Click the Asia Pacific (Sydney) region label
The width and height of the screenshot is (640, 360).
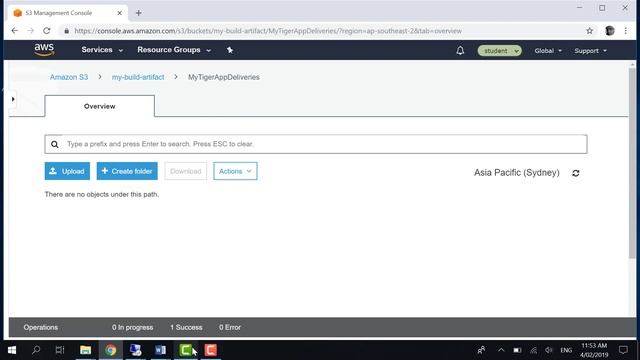point(517,173)
